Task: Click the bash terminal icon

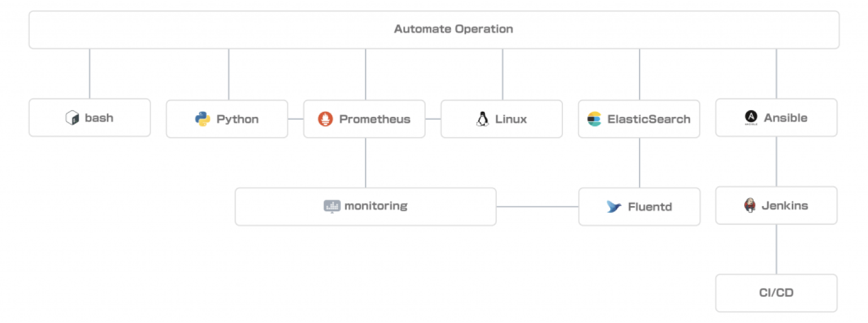Action: point(72,118)
